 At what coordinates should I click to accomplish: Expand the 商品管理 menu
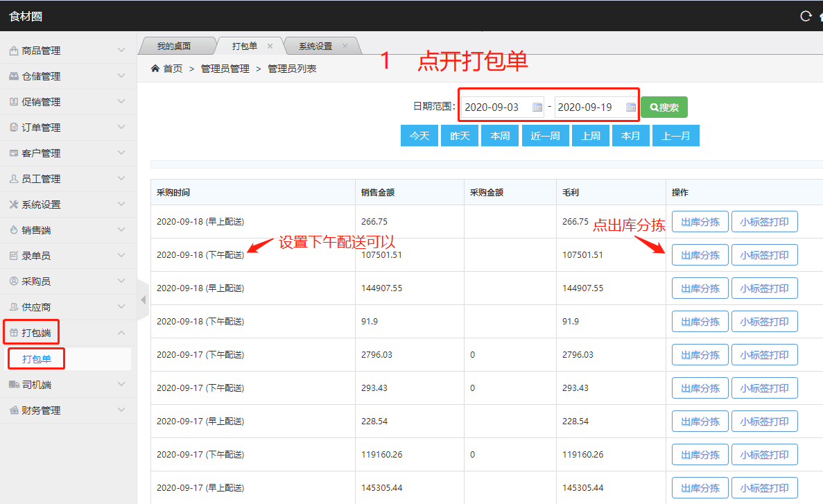(x=121, y=51)
